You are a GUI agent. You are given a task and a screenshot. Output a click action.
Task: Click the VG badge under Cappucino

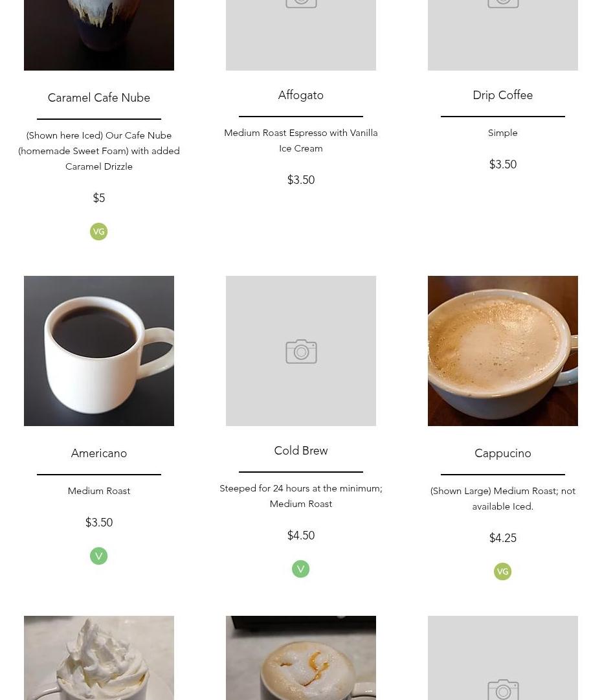502,572
